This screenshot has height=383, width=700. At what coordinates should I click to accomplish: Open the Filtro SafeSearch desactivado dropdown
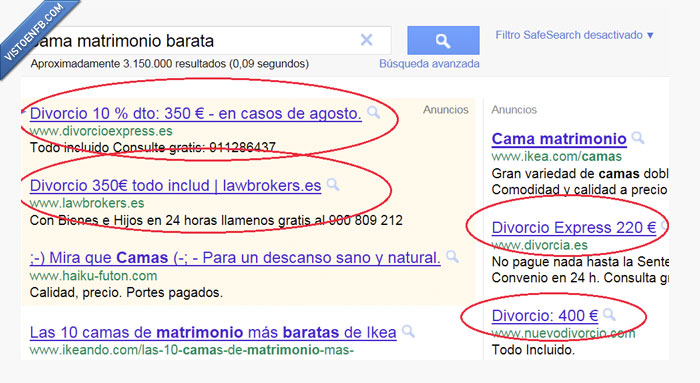[575, 35]
